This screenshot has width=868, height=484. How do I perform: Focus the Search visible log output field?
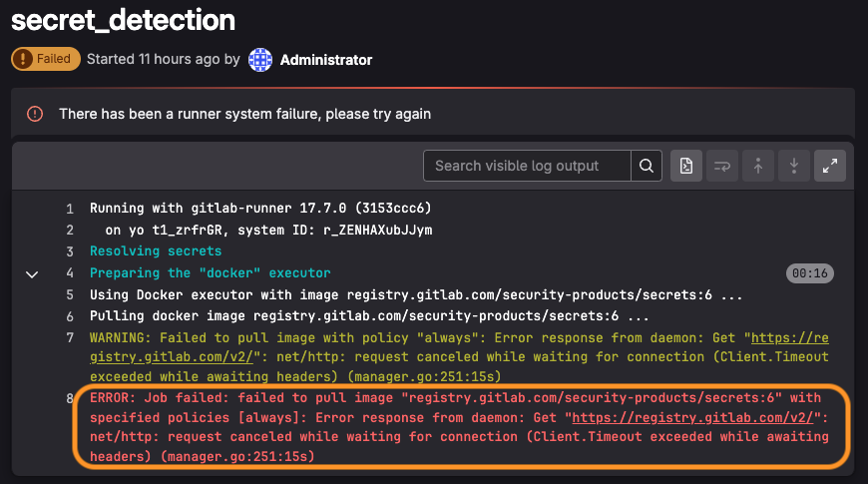527,166
